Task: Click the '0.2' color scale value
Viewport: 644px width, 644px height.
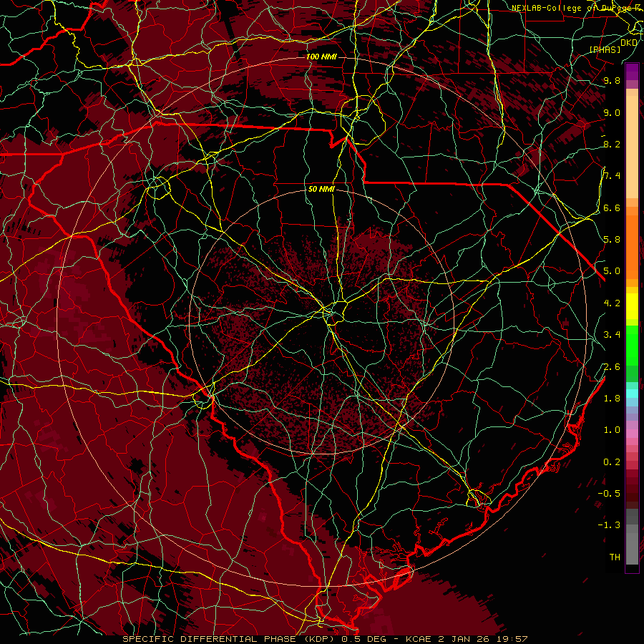Action: pyautogui.click(x=612, y=462)
